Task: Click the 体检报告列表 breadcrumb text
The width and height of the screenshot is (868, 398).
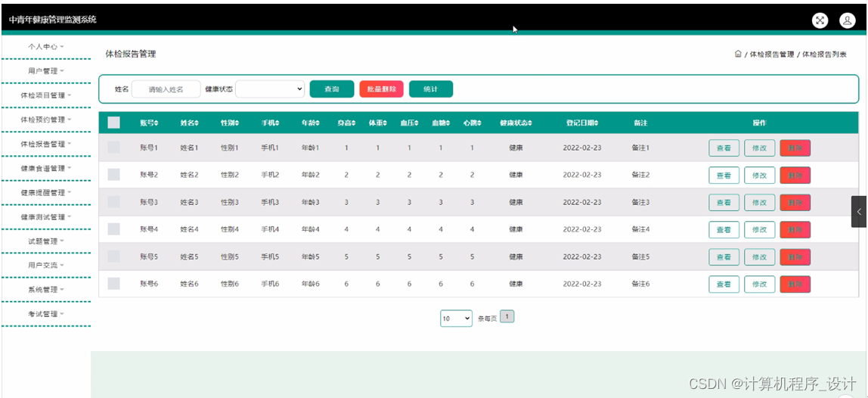Action: tap(824, 54)
